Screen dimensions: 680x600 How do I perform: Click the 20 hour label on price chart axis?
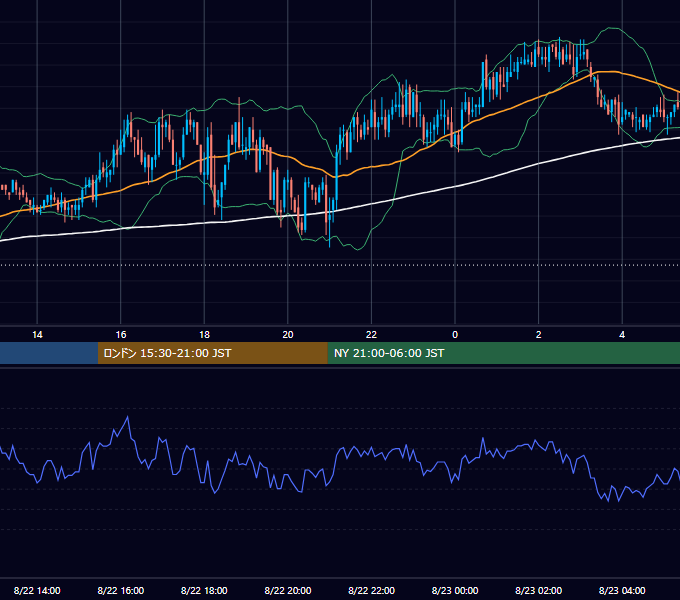click(x=288, y=335)
